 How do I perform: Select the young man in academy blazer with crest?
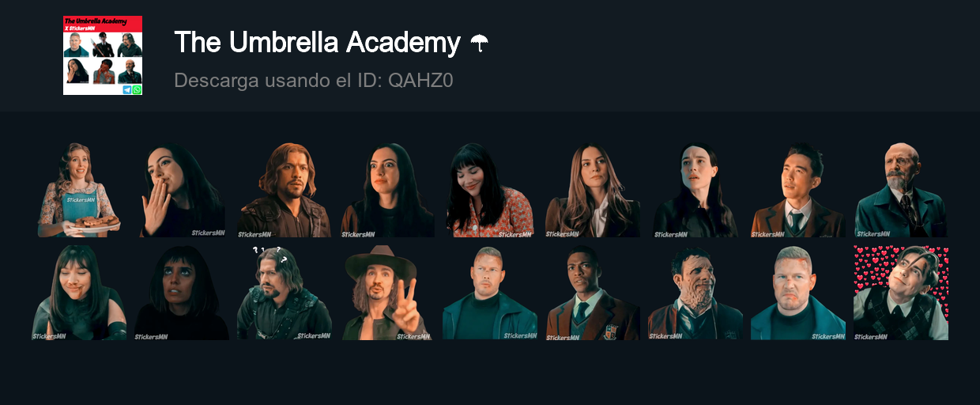593,293
